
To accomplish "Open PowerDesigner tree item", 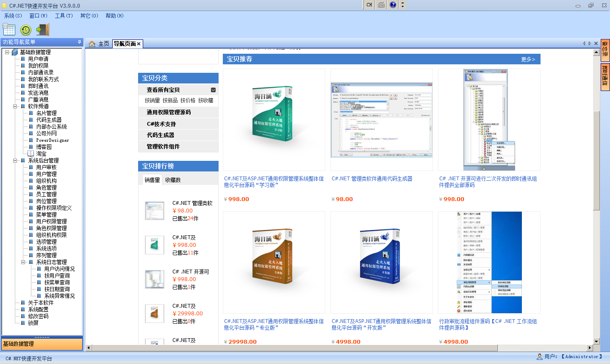I will (53, 140).
